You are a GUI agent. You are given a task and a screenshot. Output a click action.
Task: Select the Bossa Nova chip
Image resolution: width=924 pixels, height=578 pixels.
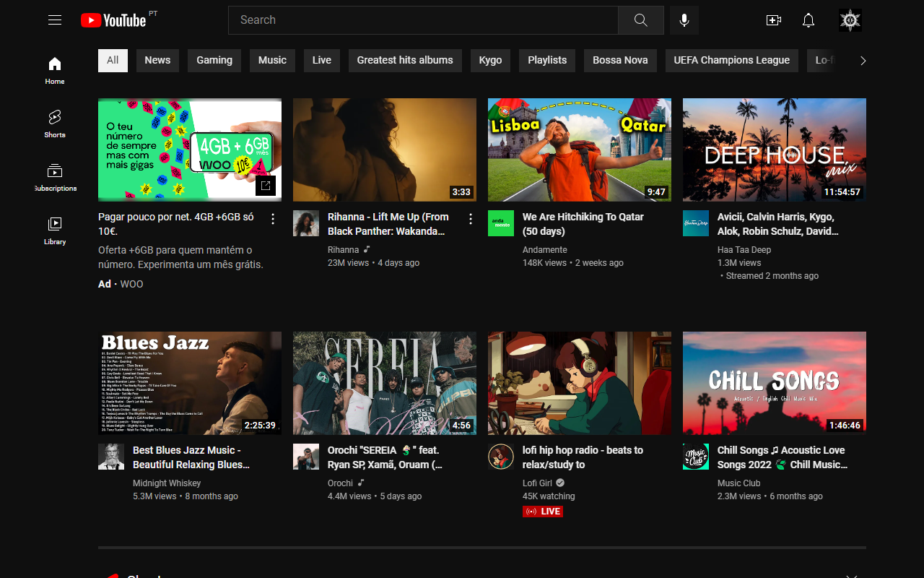(x=620, y=60)
